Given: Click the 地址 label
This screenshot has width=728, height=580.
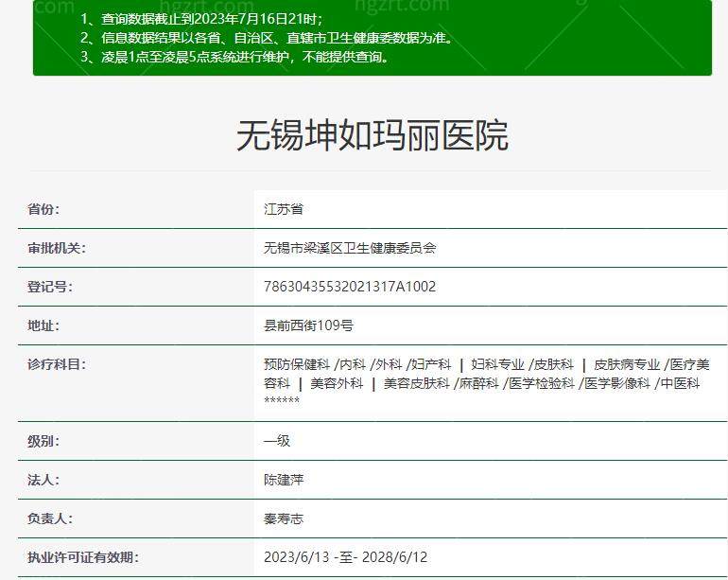Looking at the screenshot, I should coord(43,325).
